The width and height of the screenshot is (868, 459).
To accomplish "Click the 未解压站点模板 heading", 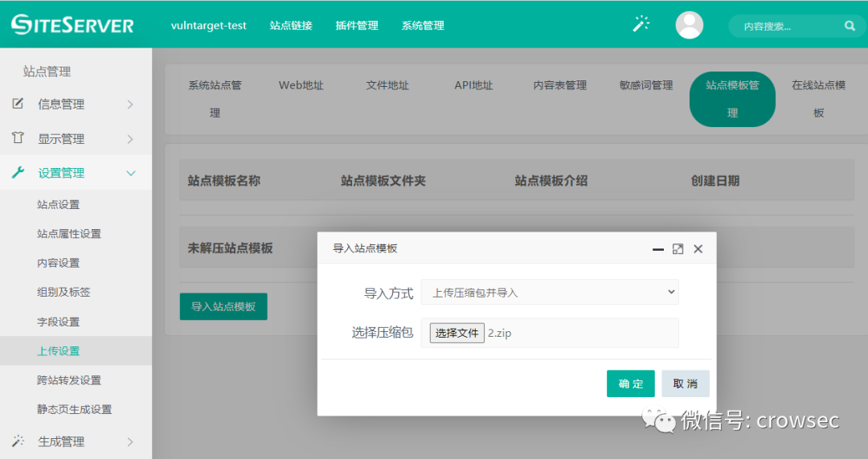I will [230, 248].
